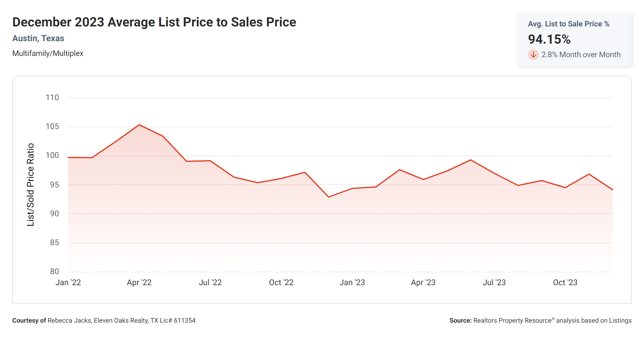Click the Jan '22 x-axis label
This screenshot has height=338, width=644.
pos(68,282)
